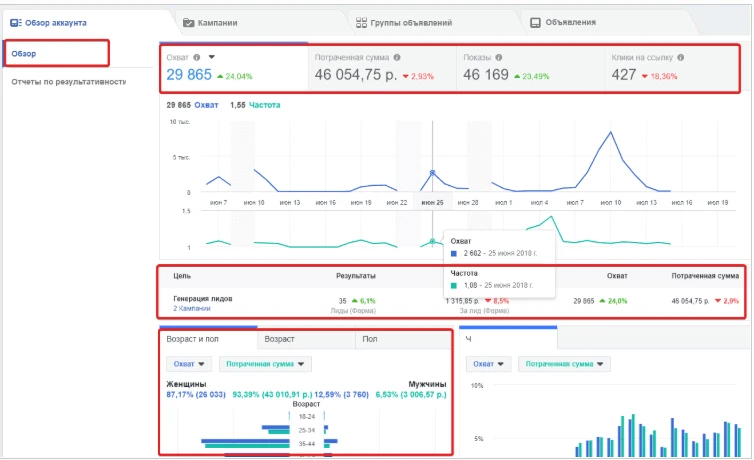
Task: Click the Обзор аккаунта icon
Action: [x=16, y=23]
